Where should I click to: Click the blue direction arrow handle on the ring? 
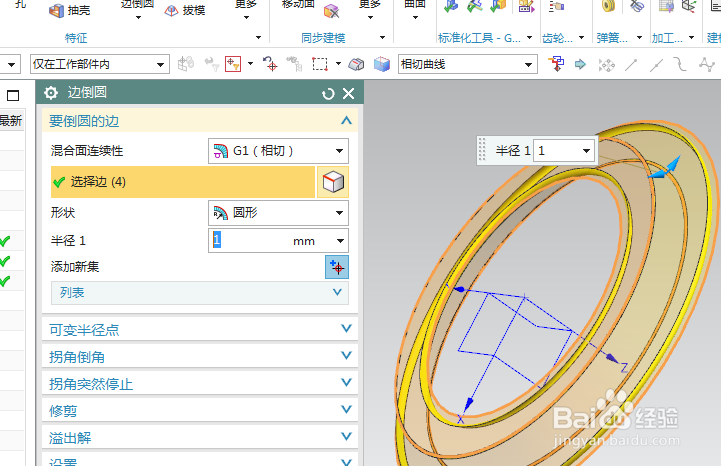(x=665, y=168)
